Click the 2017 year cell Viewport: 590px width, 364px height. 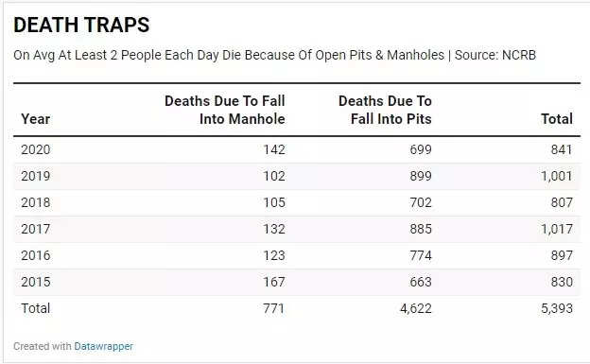35,229
